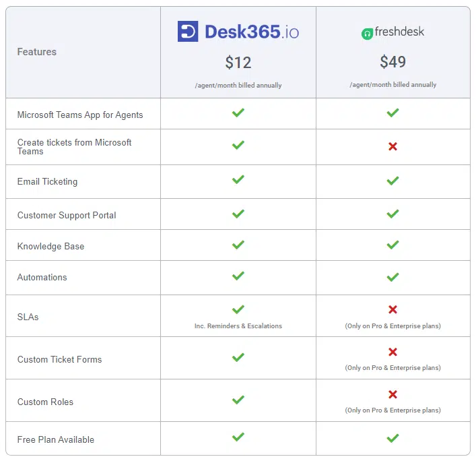Click Freshdesk red cross in SLAs row
This screenshot has width=476, height=461.
click(x=393, y=309)
